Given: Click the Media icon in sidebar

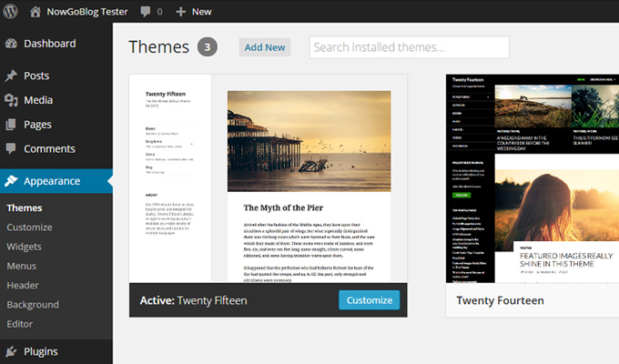Looking at the screenshot, I should click(x=11, y=100).
